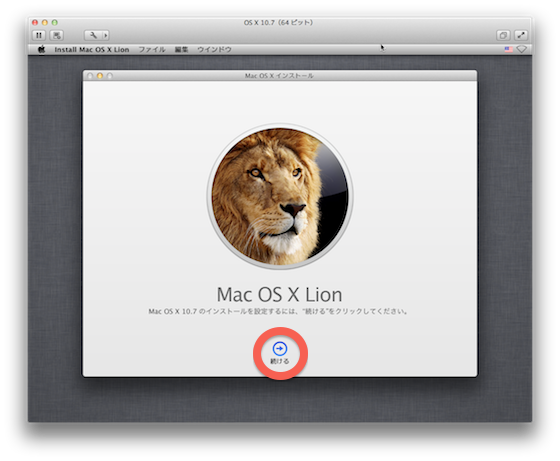
Task: Open the ファイル menu
Action: (152, 50)
